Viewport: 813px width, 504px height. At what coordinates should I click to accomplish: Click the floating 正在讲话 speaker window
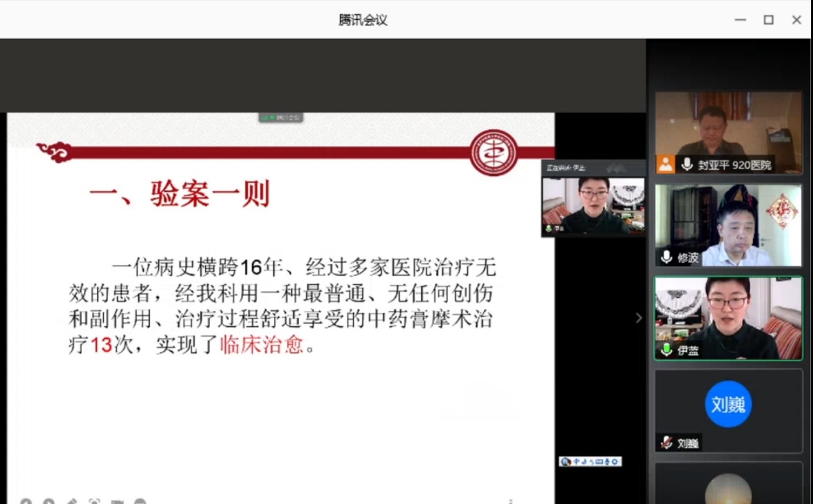[x=593, y=200]
